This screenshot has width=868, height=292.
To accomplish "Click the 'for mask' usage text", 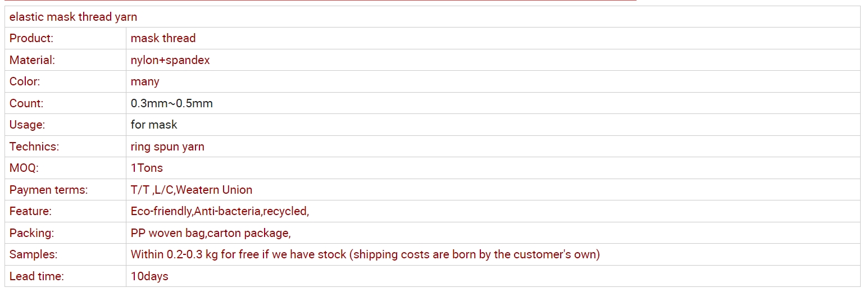I will [153, 125].
